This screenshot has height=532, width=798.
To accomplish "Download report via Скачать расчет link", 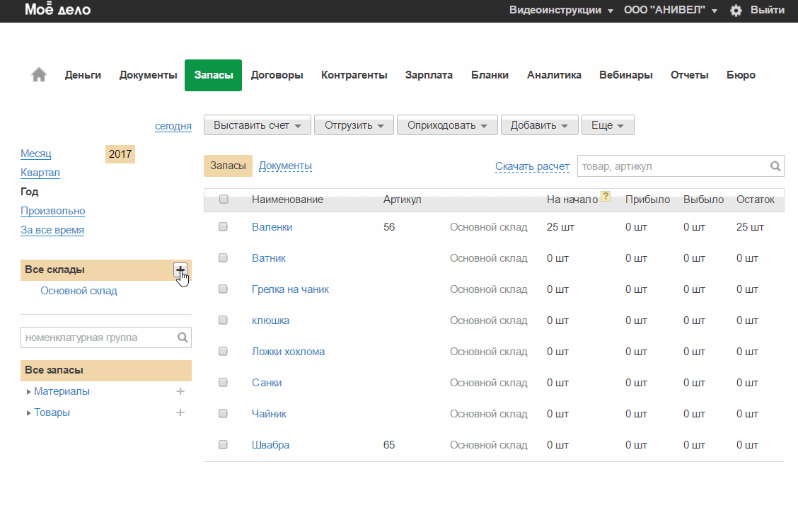I will 532,166.
